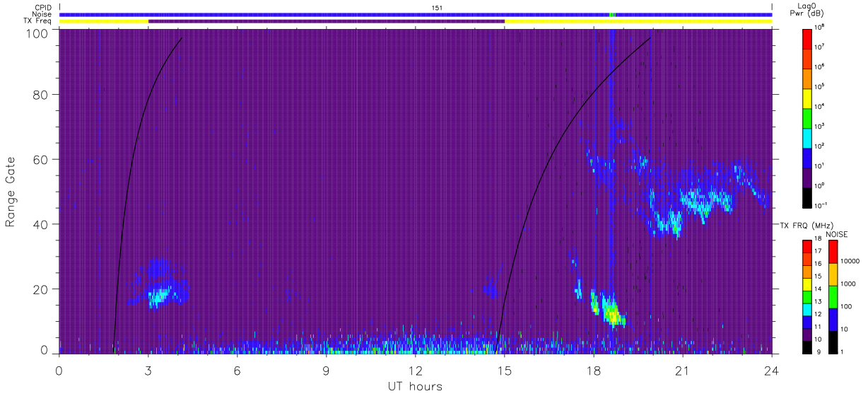
Task: Click the "Range Gate" y-axis title
Action: pos(10,192)
